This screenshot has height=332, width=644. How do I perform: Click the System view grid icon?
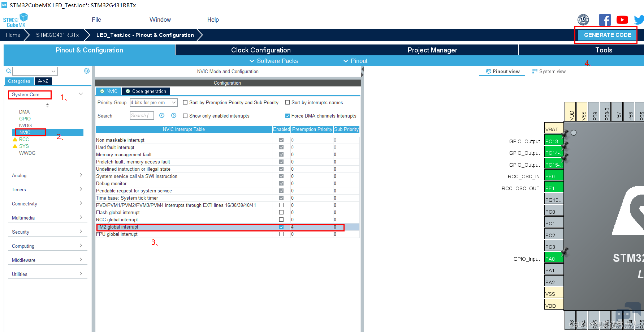point(535,71)
